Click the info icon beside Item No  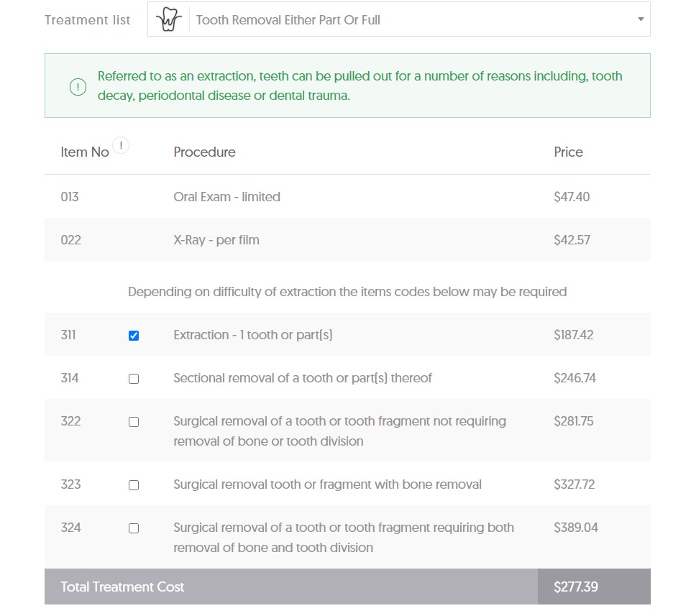[x=121, y=145]
